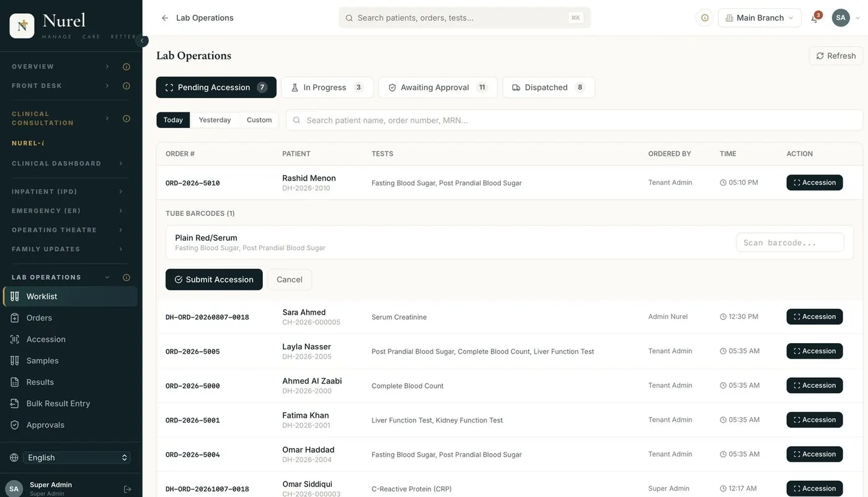868x497 pixels.
Task: Switch to Awaiting Approval tab
Action: point(438,87)
